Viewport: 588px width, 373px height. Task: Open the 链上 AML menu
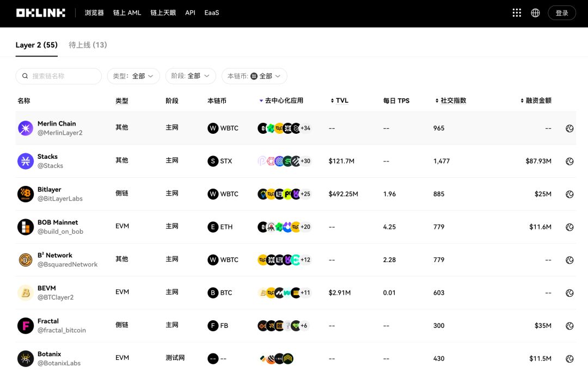(x=127, y=13)
